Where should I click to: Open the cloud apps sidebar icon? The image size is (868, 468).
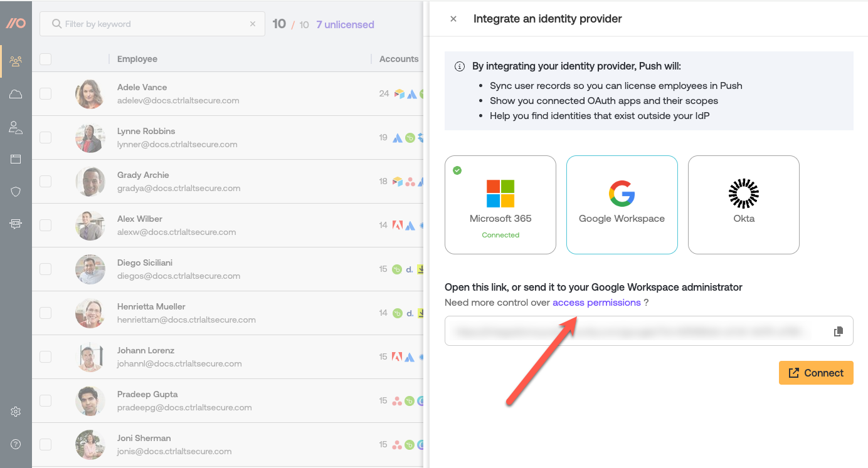click(x=16, y=94)
